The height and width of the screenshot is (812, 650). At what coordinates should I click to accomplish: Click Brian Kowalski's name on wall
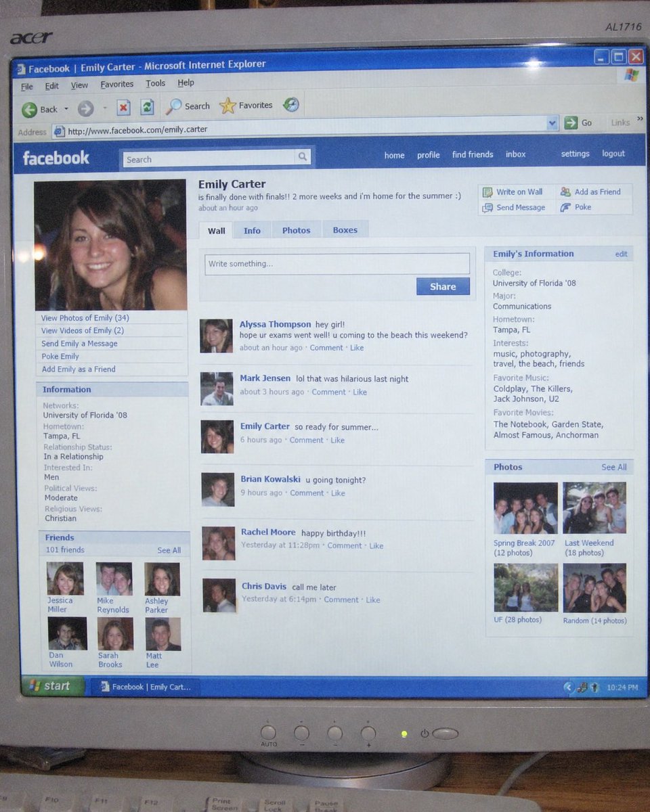pos(270,479)
